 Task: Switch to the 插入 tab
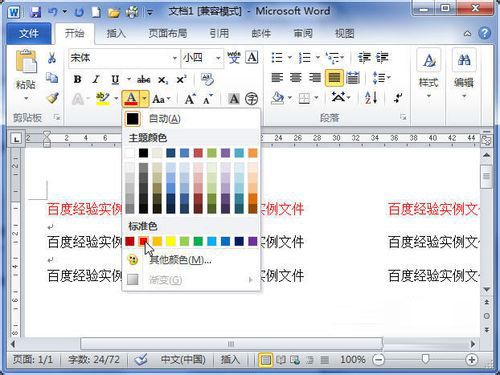[116, 33]
